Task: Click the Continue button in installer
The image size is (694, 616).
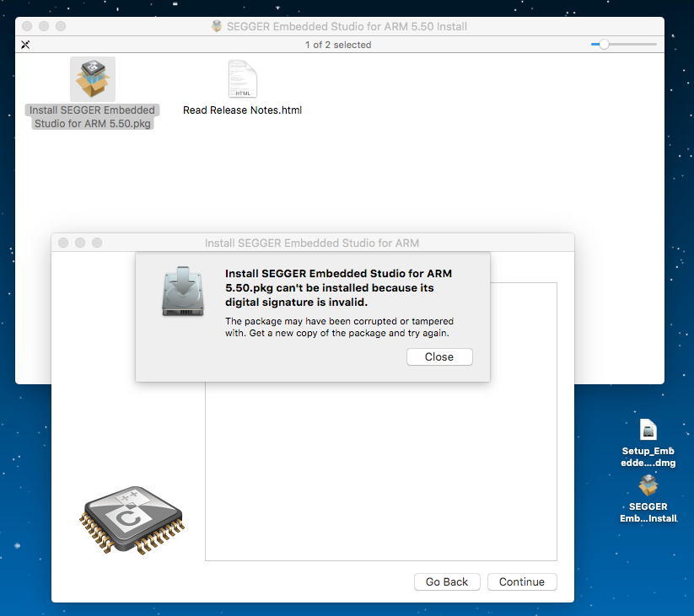Action: (522, 582)
